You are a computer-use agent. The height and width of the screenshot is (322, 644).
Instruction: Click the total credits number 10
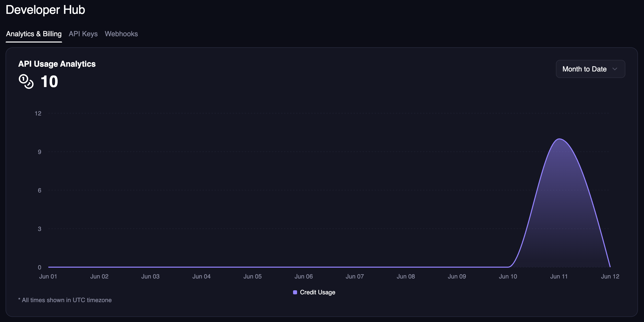(x=49, y=82)
